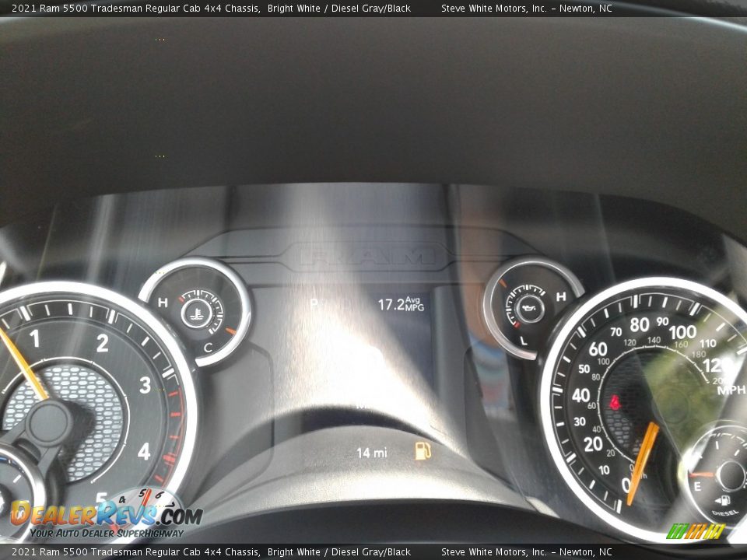Click the "Avg MPG" label
The height and width of the screenshot is (560, 747).
tap(414, 304)
